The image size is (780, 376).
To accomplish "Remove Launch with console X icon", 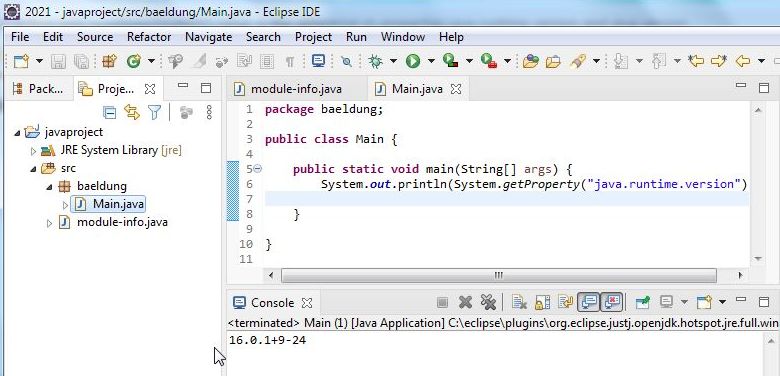I will click(x=465, y=302).
